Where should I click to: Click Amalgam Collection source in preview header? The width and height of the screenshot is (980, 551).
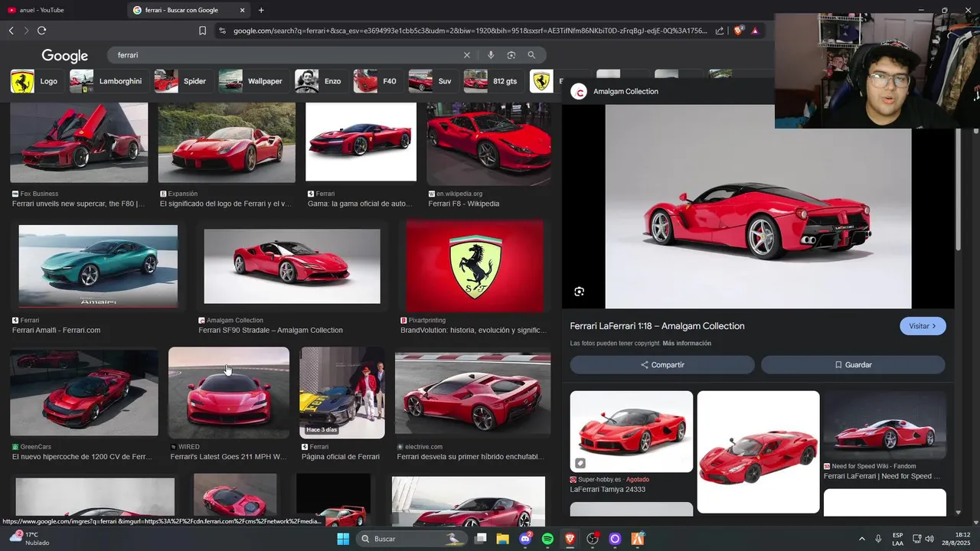pyautogui.click(x=626, y=91)
